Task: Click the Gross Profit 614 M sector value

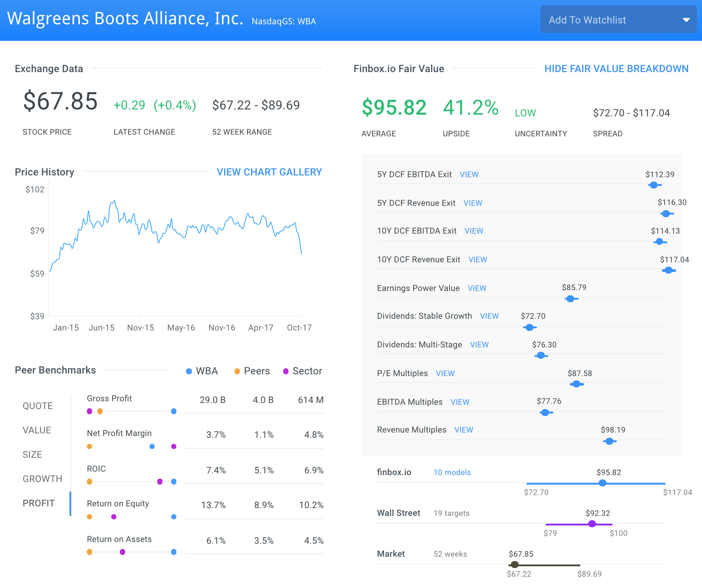Action: pyautogui.click(x=311, y=400)
